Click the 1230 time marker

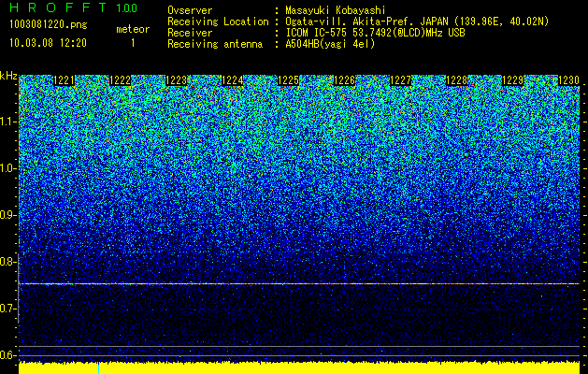(569, 80)
